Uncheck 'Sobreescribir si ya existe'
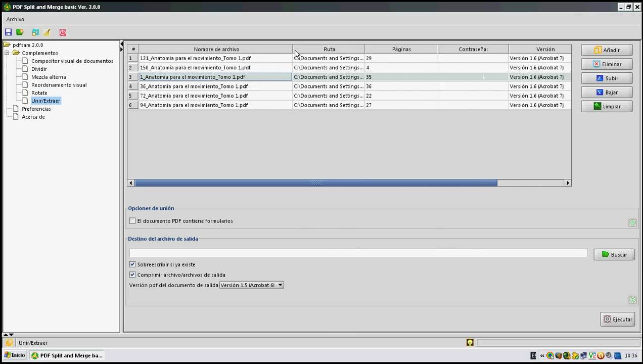The image size is (643, 364). coord(132,264)
